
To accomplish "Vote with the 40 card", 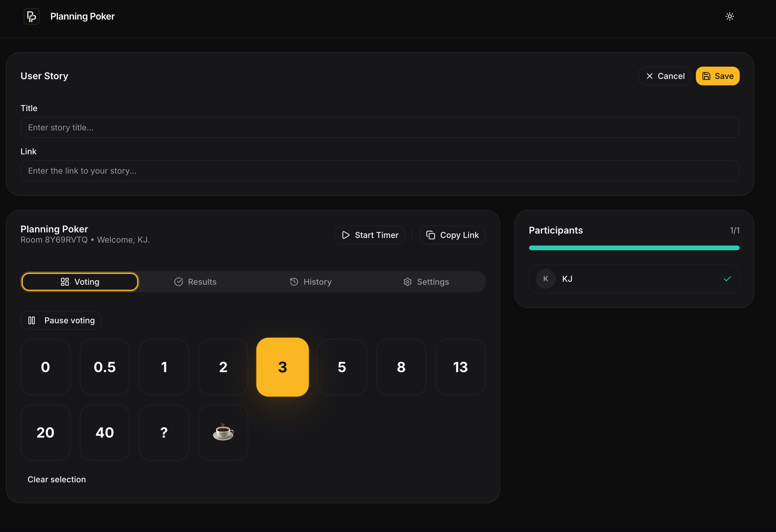I will point(105,433).
